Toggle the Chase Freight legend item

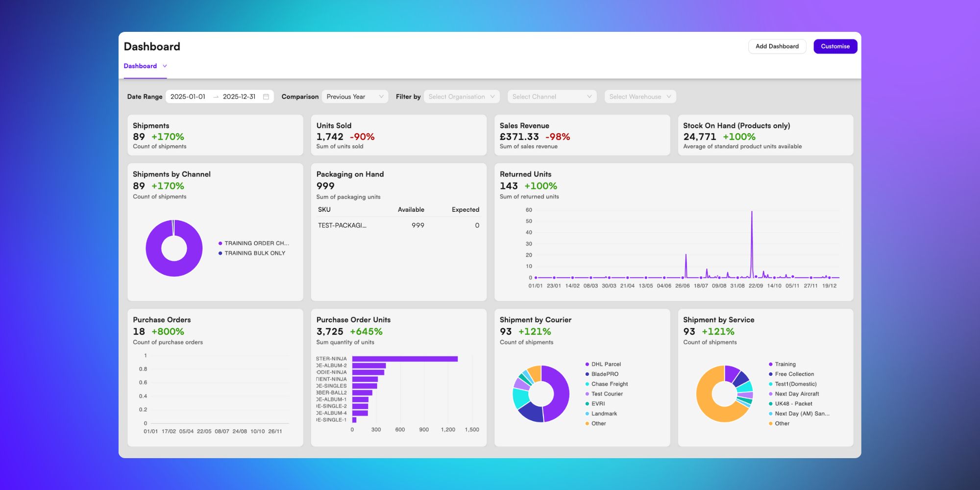607,384
